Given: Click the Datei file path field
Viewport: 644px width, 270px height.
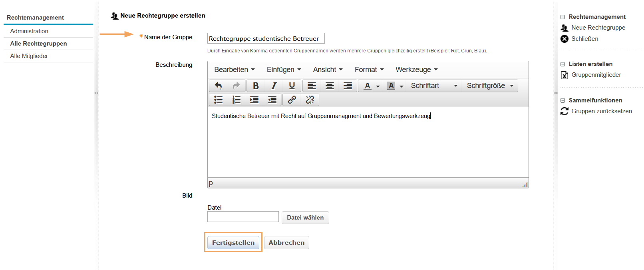Looking at the screenshot, I should pyautogui.click(x=243, y=217).
